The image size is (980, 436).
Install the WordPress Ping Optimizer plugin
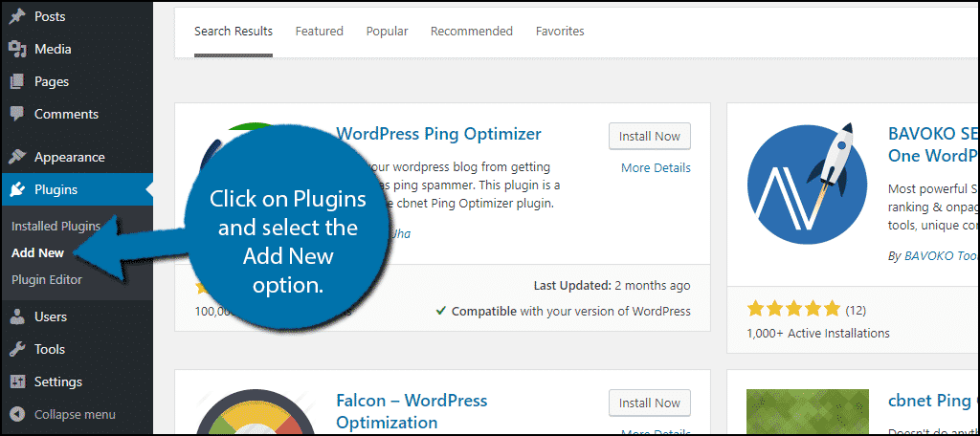[x=650, y=136]
